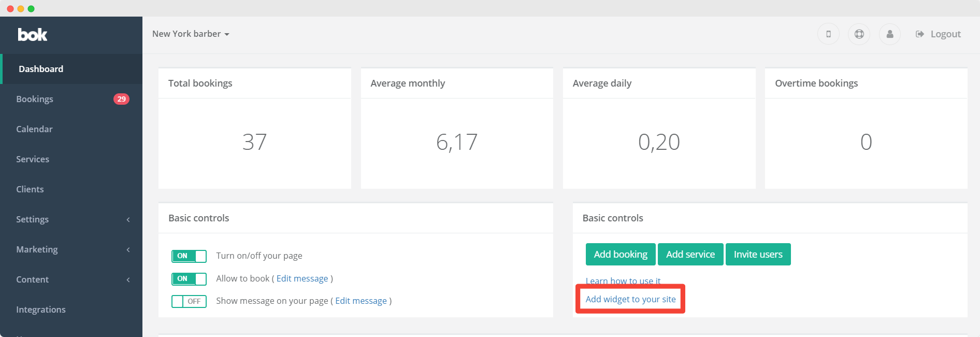Open Services in sidebar
Screen dimensions: 980x337
pyautogui.click(x=71, y=159)
